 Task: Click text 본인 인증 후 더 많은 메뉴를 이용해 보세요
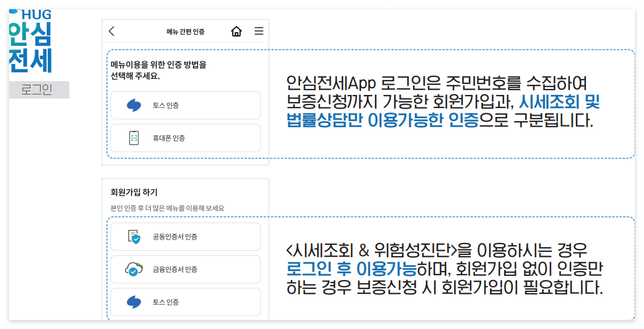167,208
